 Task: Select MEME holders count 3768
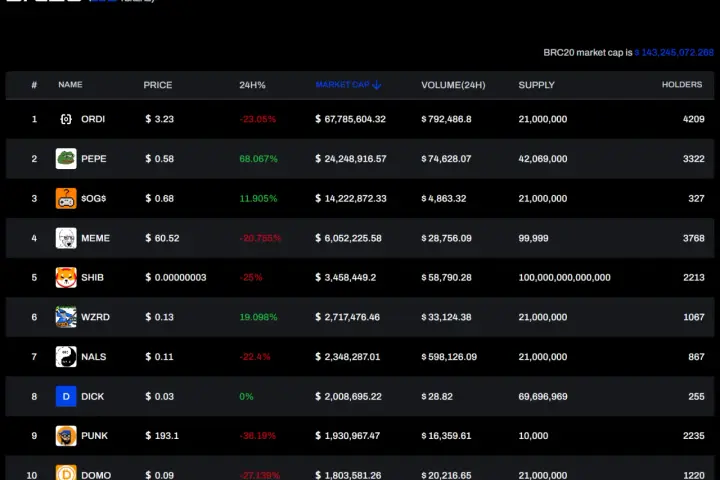tap(693, 238)
